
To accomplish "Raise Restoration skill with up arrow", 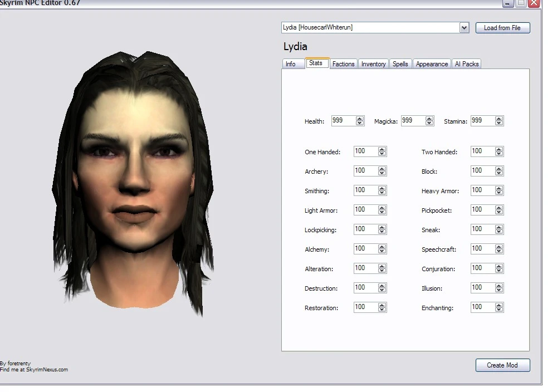I will pyautogui.click(x=382, y=305).
